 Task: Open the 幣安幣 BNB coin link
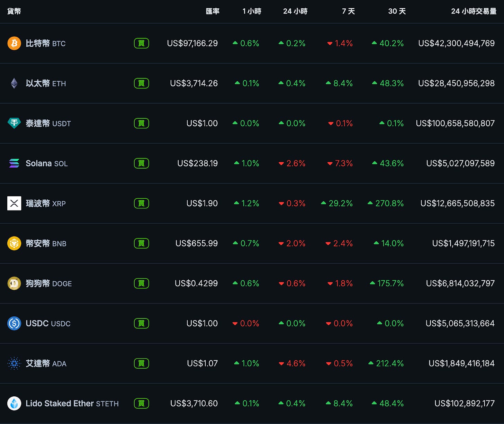click(46, 243)
